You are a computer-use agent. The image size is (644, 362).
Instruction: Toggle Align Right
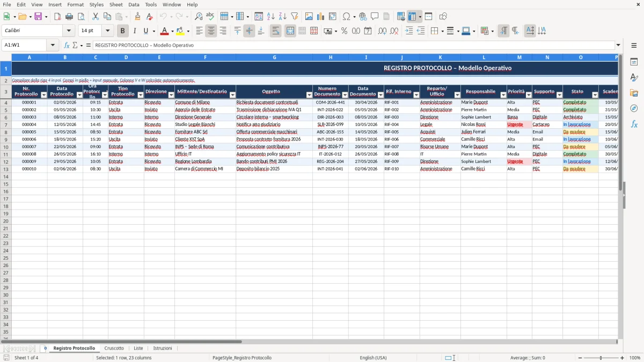point(223,31)
